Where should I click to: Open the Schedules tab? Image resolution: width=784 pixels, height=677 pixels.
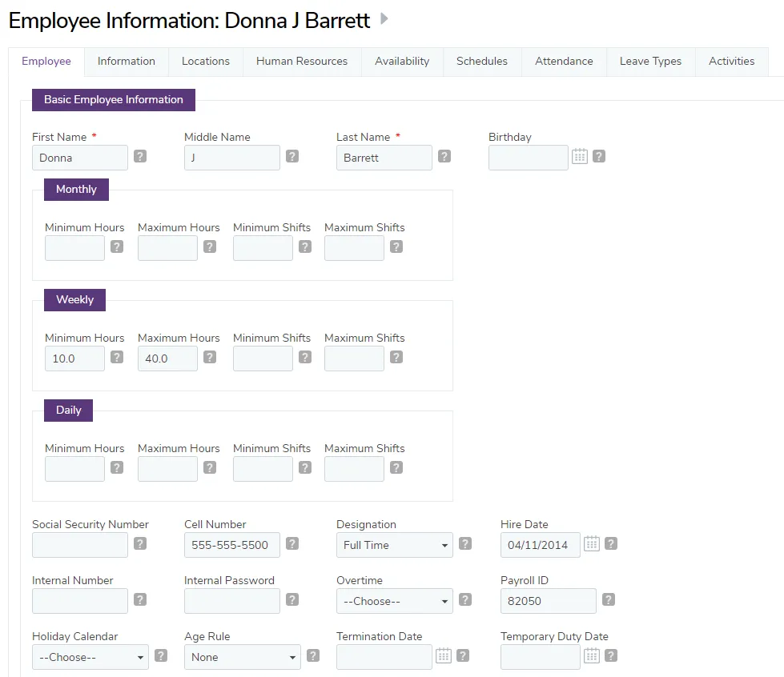[x=482, y=62]
